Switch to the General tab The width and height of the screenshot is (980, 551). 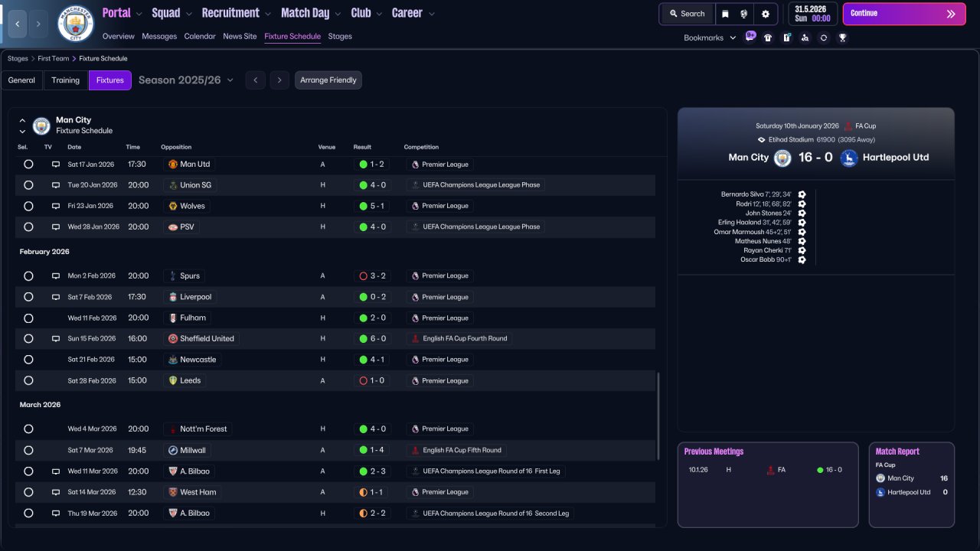point(21,80)
